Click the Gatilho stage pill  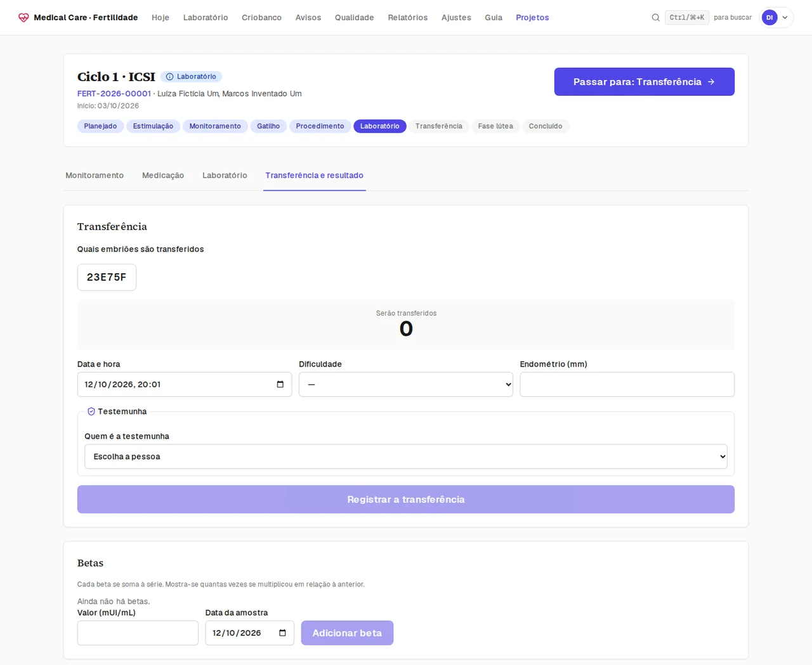pos(268,126)
